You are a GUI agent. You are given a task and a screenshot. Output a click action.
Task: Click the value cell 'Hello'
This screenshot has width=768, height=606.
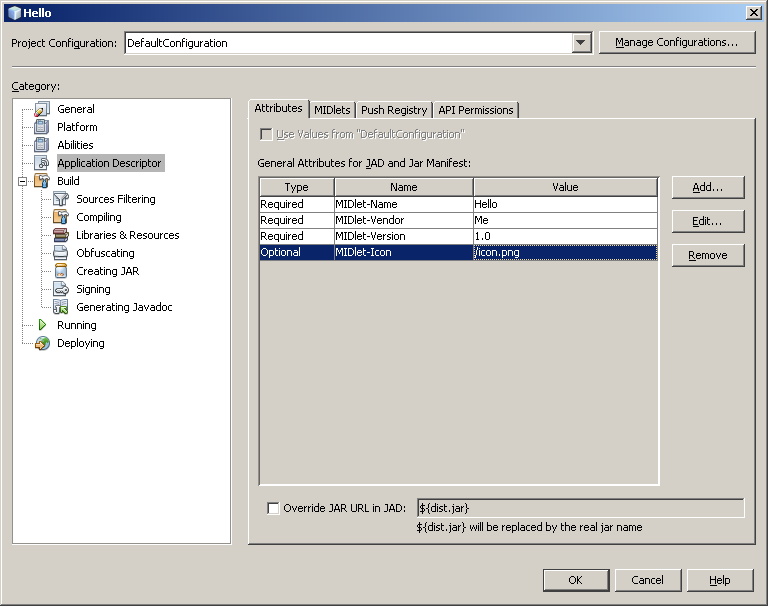565,204
